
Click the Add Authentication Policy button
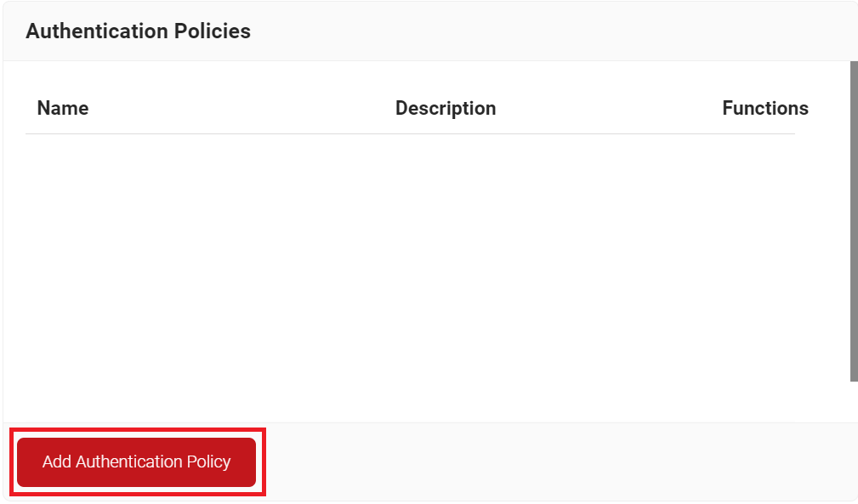[x=136, y=462]
